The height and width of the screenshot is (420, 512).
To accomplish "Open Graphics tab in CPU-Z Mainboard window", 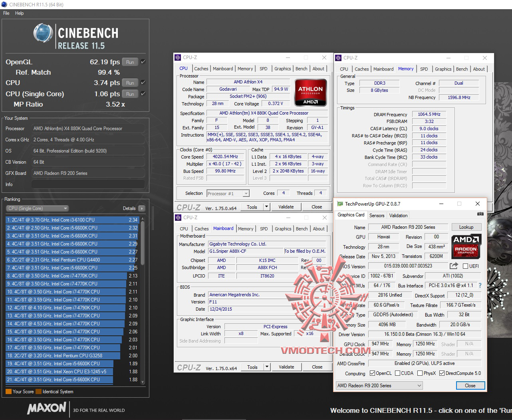I will pos(283,229).
